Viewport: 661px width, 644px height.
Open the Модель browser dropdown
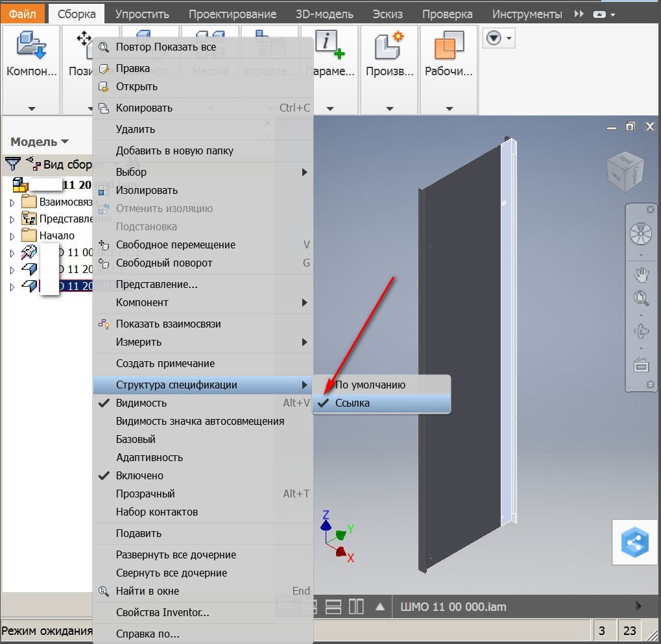click(39, 141)
